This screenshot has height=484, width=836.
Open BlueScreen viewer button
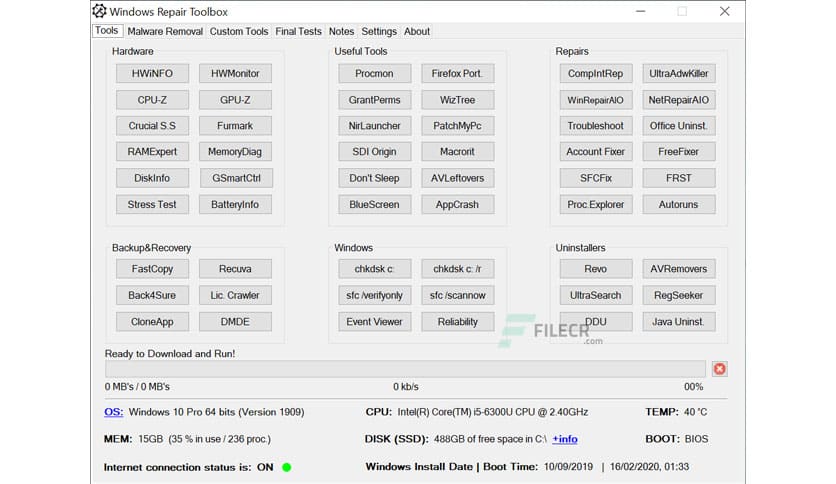374,205
